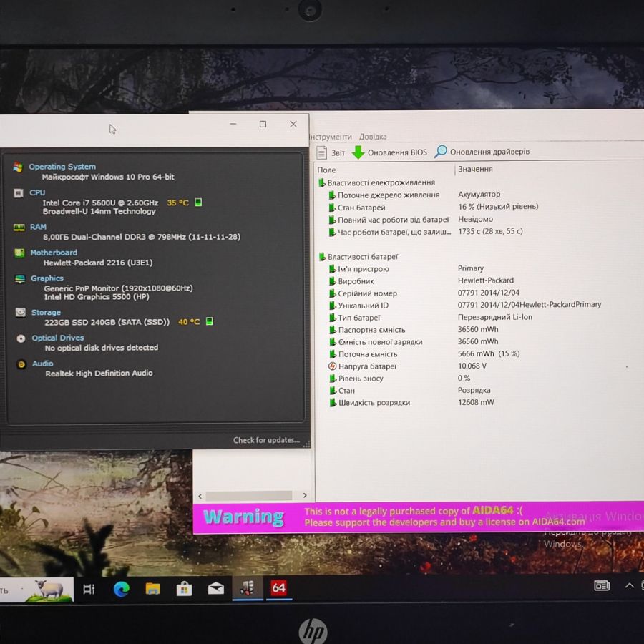Click the left arrow of the AIDA64 horizontal scrollbar
Screen dimensions: 644x644
pos(200,496)
